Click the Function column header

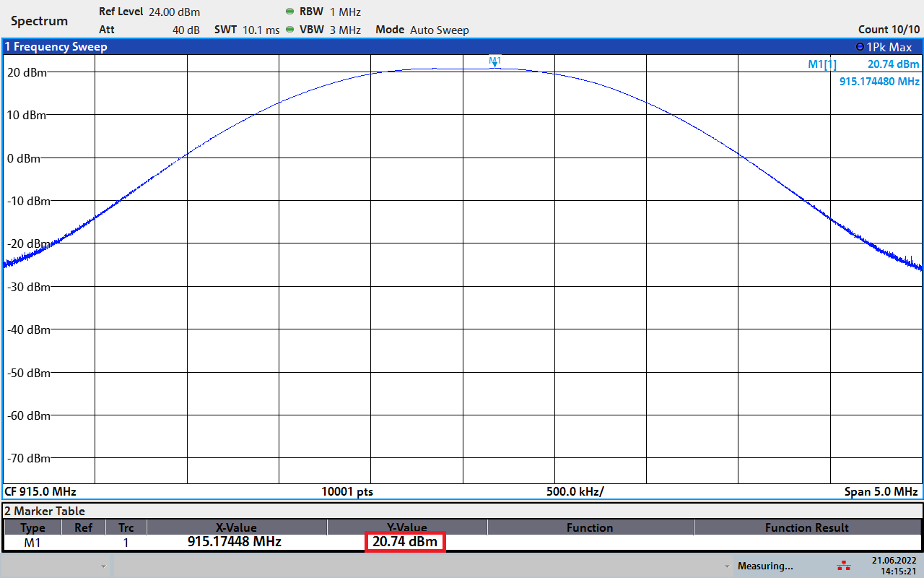pyautogui.click(x=590, y=527)
